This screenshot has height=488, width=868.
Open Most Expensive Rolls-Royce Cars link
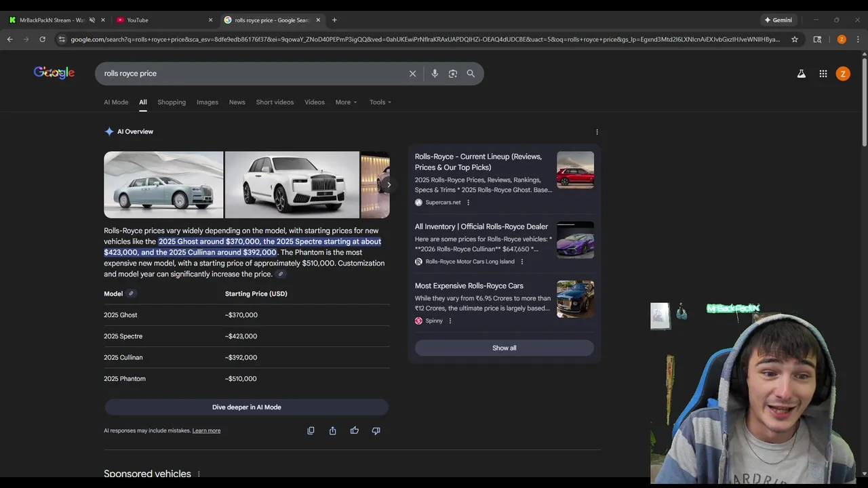coord(469,286)
